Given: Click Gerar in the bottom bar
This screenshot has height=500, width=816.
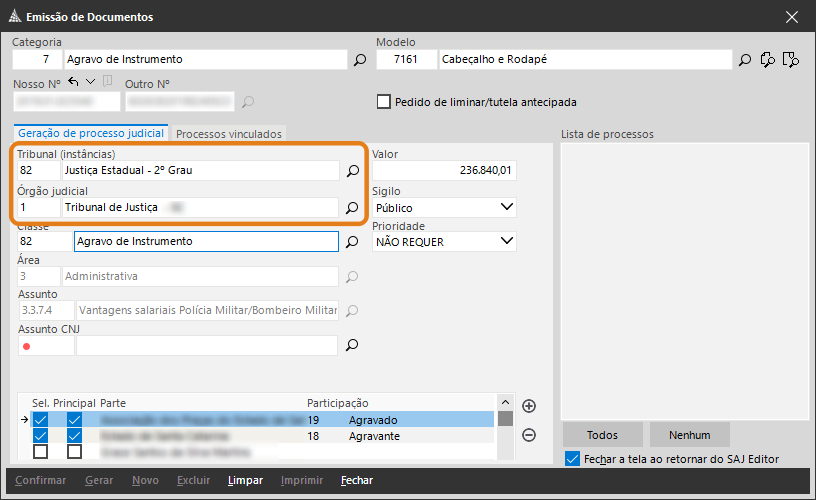Looking at the screenshot, I should (99, 480).
